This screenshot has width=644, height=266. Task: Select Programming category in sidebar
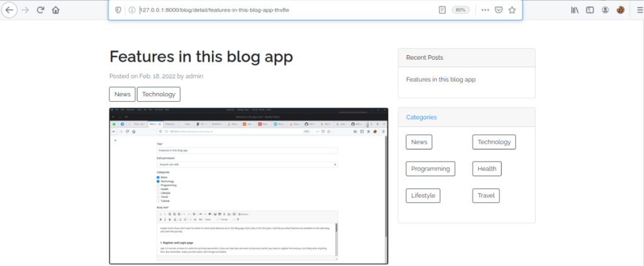[x=430, y=169]
